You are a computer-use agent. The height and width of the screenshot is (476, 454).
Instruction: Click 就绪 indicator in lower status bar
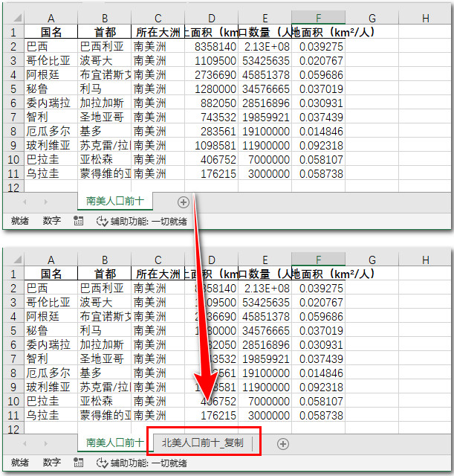(20, 463)
